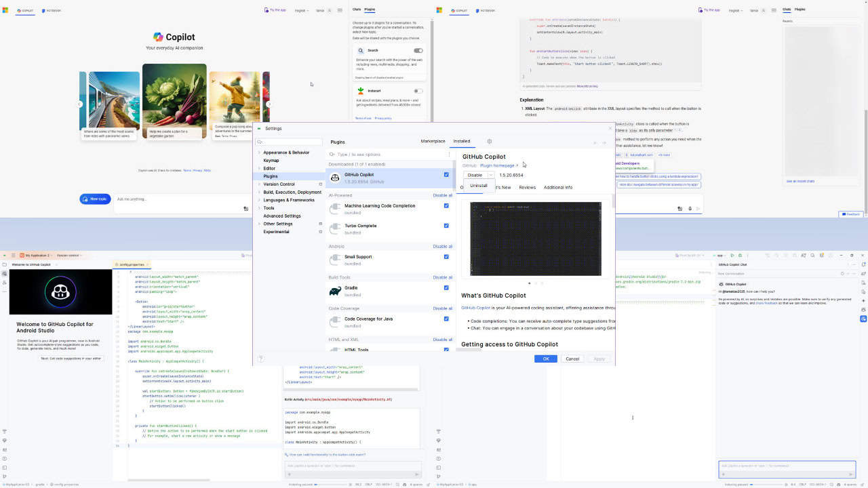Expand the Other Settings node
This screenshot has width=868, height=488.
259,224
